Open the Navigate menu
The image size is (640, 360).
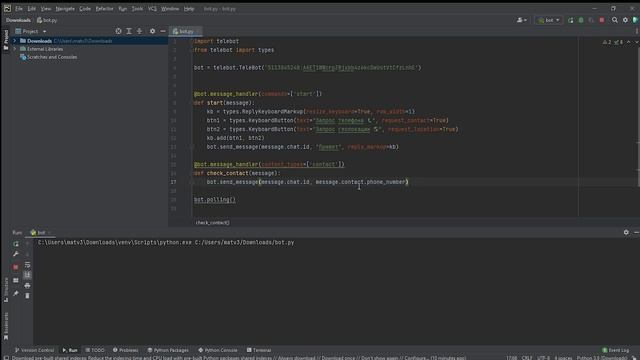pyautogui.click(x=65, y=9)
